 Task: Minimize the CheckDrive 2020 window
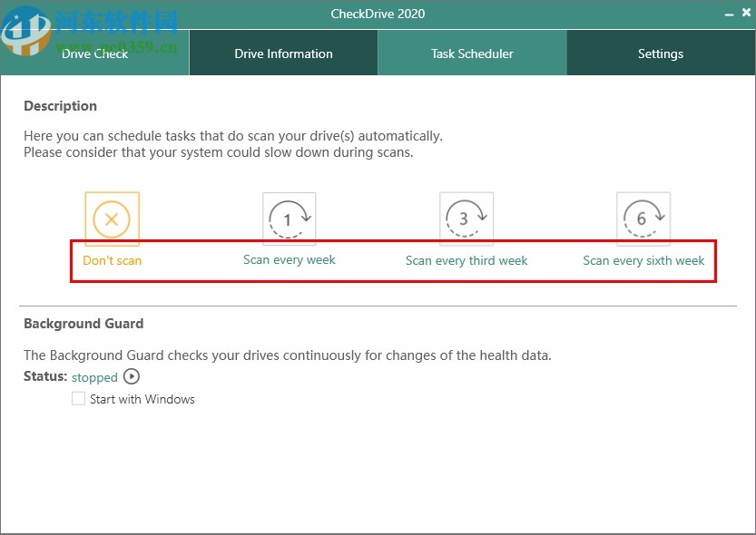[x=729, y=15]
